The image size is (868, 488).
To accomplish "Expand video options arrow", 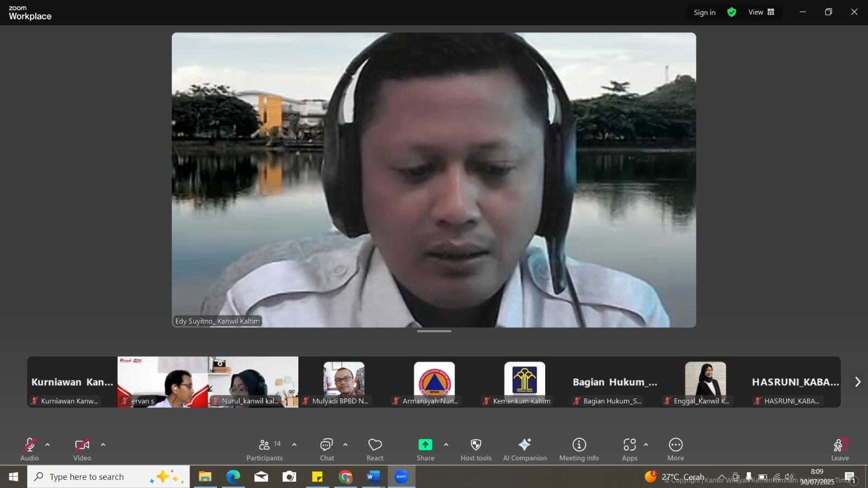I will pyautogui.click(x=103, y=445).
